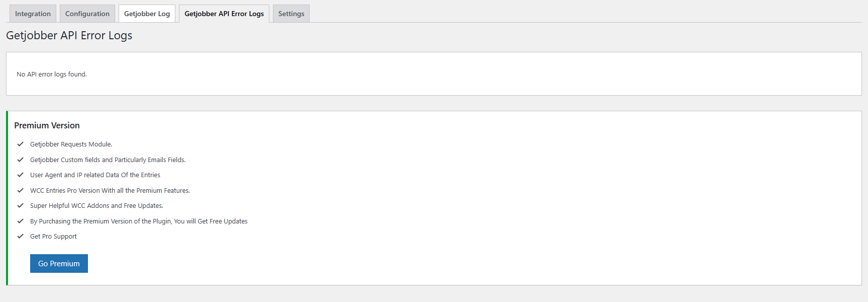Click the 'Super Helpful WCC Addons' feature text

pos(97,206)
